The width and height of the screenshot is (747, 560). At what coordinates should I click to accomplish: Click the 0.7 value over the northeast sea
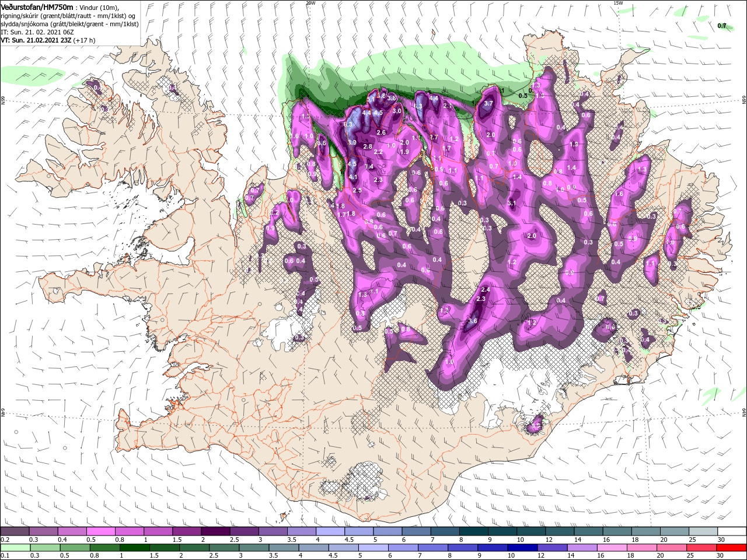722,26
